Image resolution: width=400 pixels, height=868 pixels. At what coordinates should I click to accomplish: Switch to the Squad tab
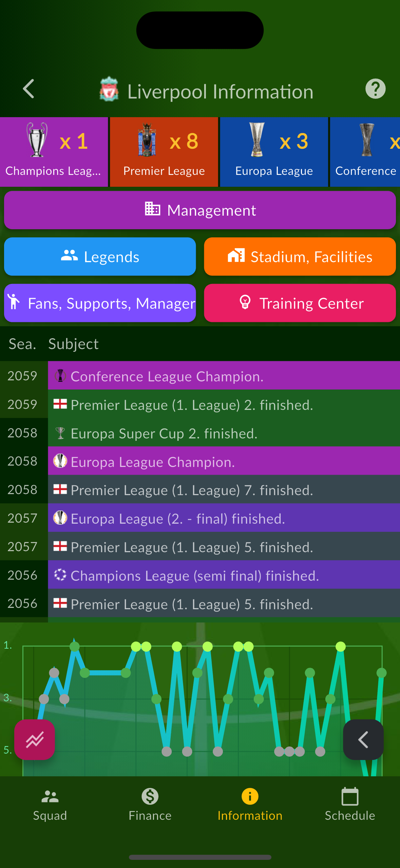[50, 805]
